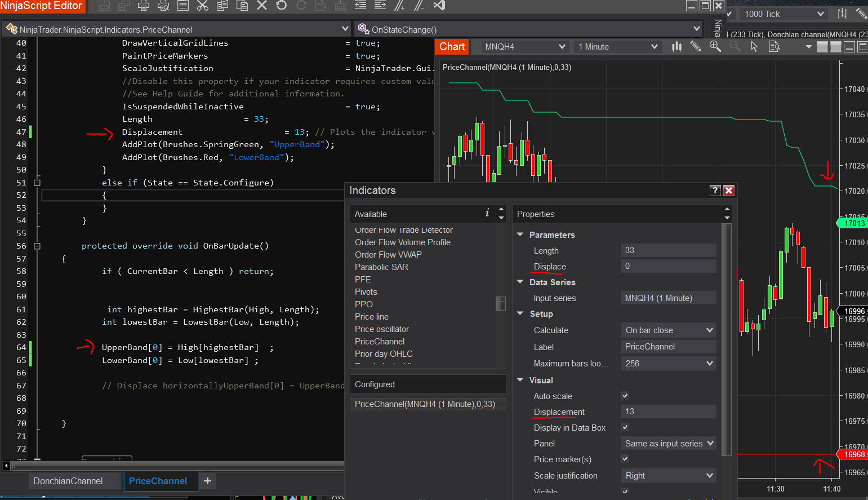Click the undo arrow icon
The width and height of the screenshot is (868, 500).
click(x=282, y=6)
